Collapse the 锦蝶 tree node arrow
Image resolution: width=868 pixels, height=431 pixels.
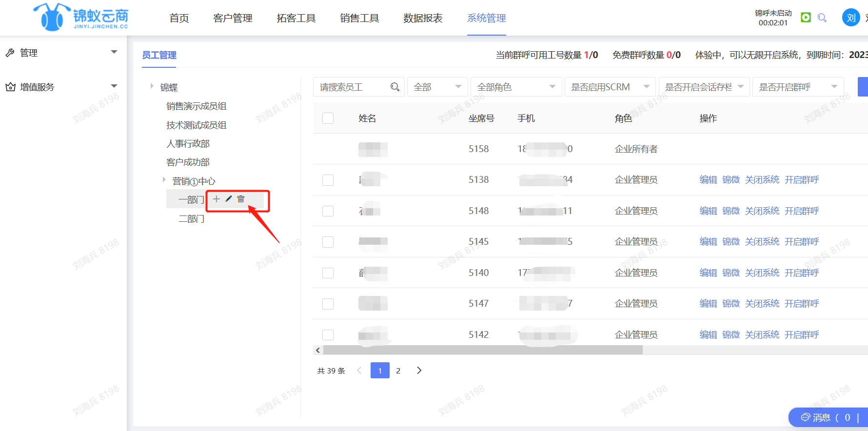[152, 86]
